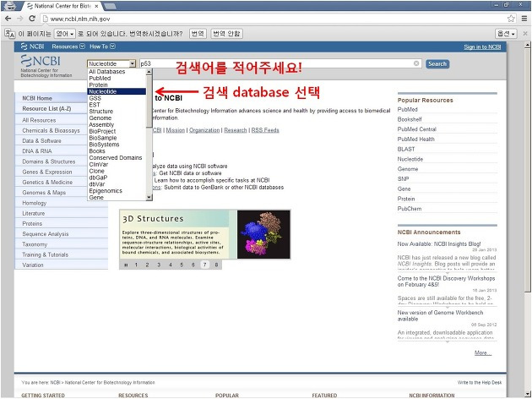Select ClinVar in database list
This screenshot has width=532, height=399.
(x=117, y=164)
